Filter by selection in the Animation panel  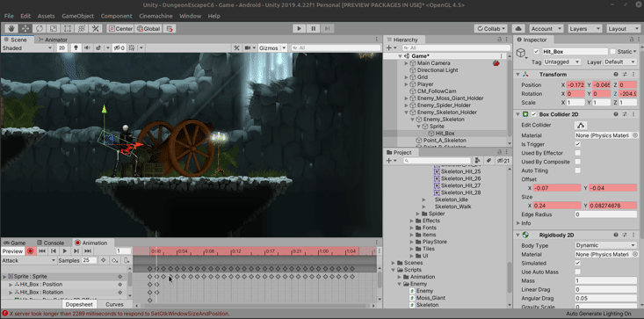point(104,260)
